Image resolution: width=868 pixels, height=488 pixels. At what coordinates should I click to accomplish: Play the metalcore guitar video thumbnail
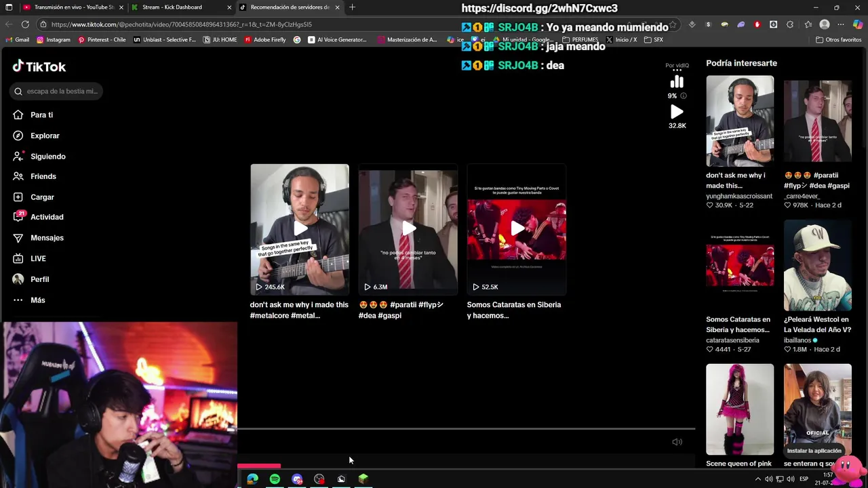point(300,229)
